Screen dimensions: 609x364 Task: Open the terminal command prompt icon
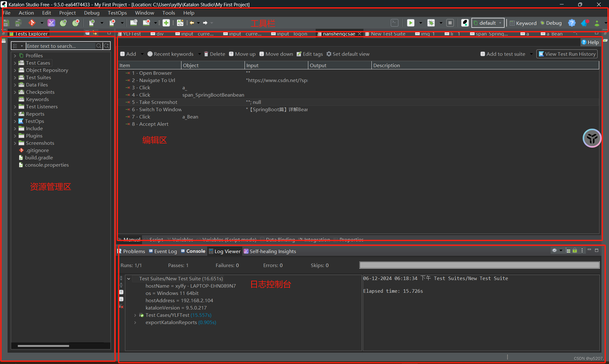(394, 23)
